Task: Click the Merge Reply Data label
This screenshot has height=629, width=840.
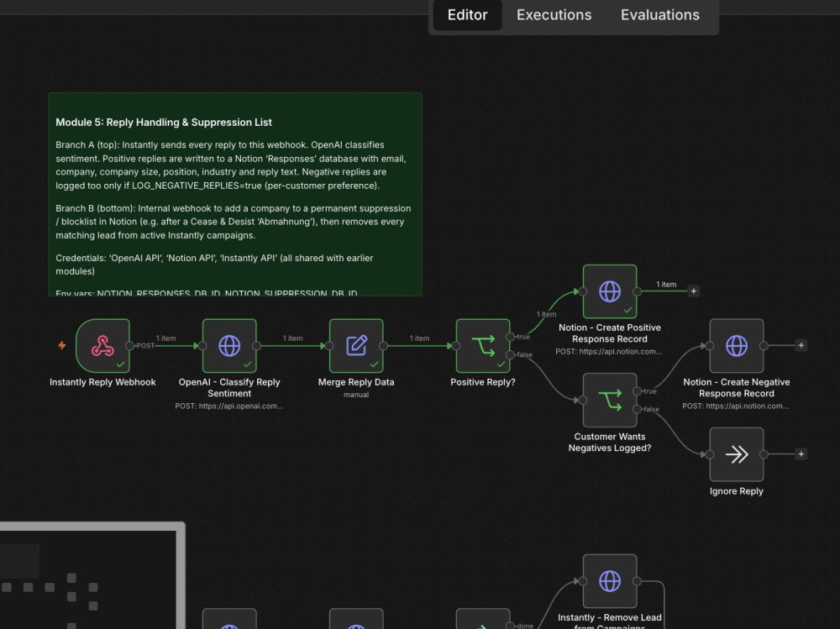Action: (x=356, y=382)
